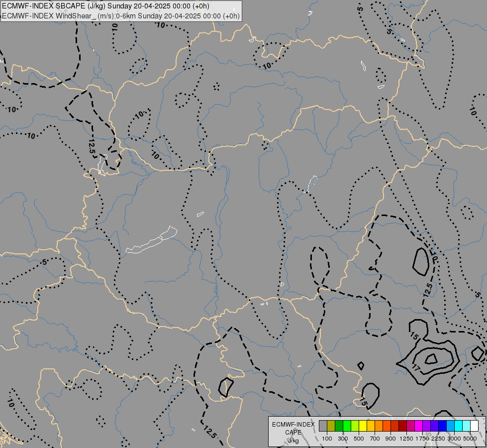Click the legend value label 3000
This screenshot has height=448, width=487.
pyautogui.click(x=454, y=439)
